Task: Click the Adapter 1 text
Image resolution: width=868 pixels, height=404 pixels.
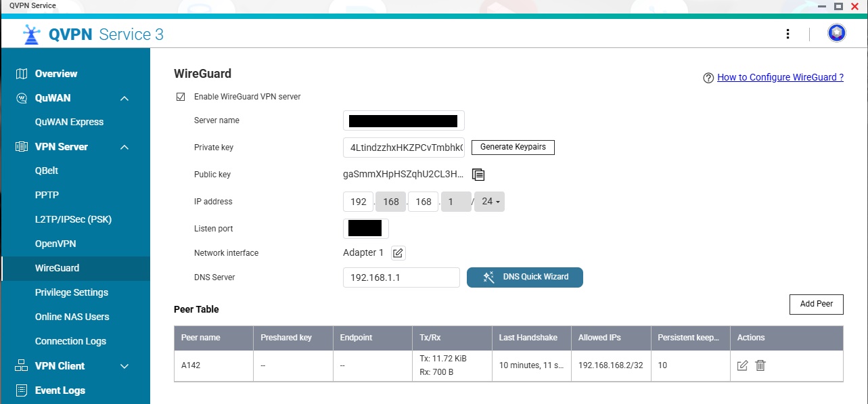Action: click(363, 253)
